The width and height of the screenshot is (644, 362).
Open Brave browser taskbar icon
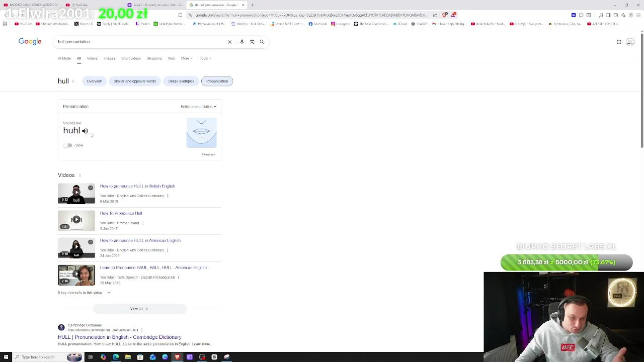177,357
